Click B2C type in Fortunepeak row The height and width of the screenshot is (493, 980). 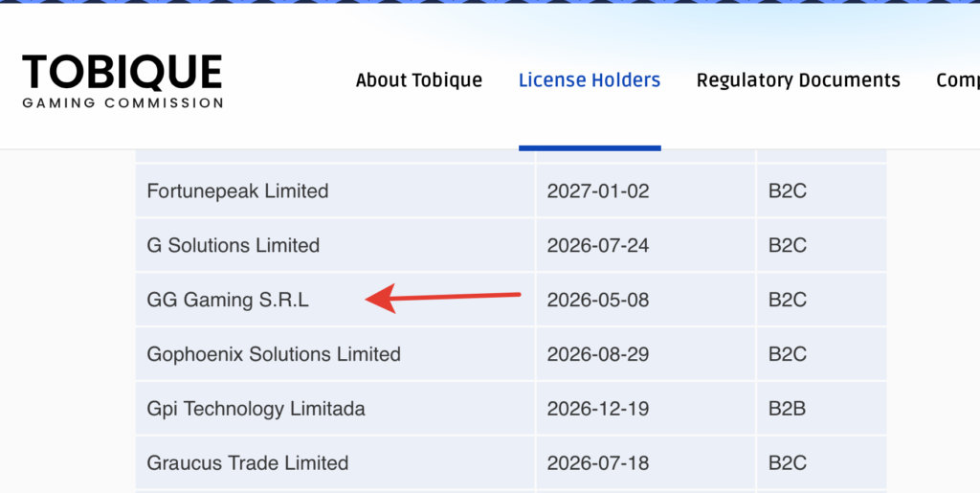click(x=787, y=191)
